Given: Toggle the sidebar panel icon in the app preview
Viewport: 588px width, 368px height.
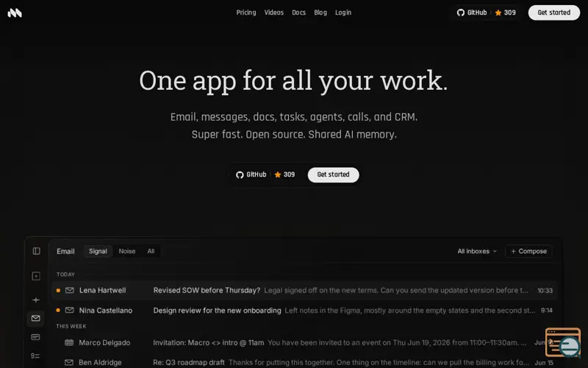Looking at the screenshot, I should [x=36, y=251].
